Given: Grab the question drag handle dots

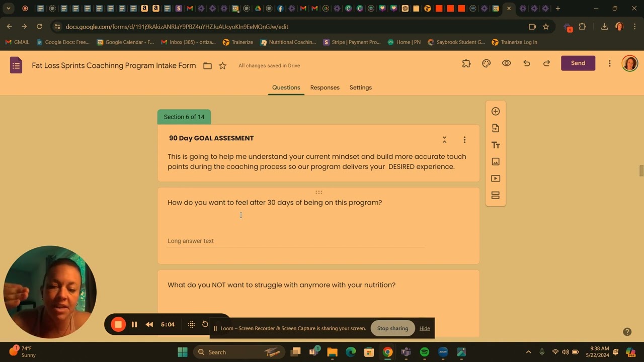Looking at the screenshot, I should 318,192.
